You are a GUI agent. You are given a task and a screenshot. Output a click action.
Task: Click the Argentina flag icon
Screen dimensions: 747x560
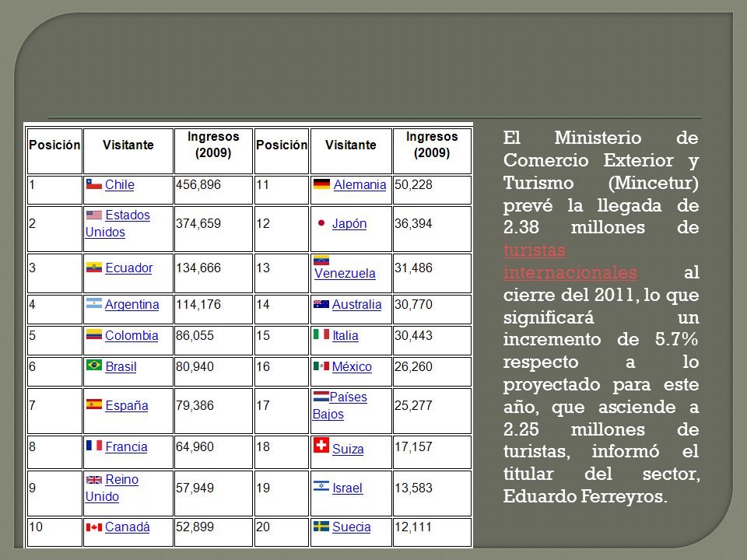click(x=94, y=303)
